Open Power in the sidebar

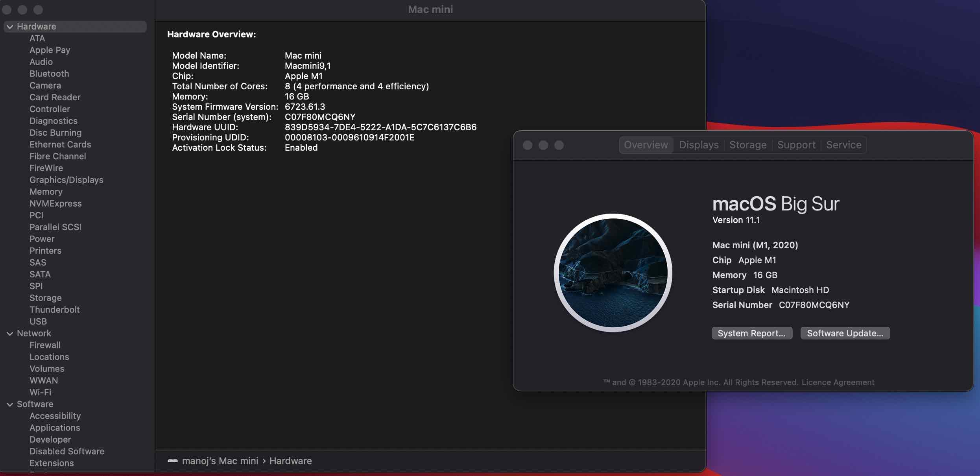point(42,239)
